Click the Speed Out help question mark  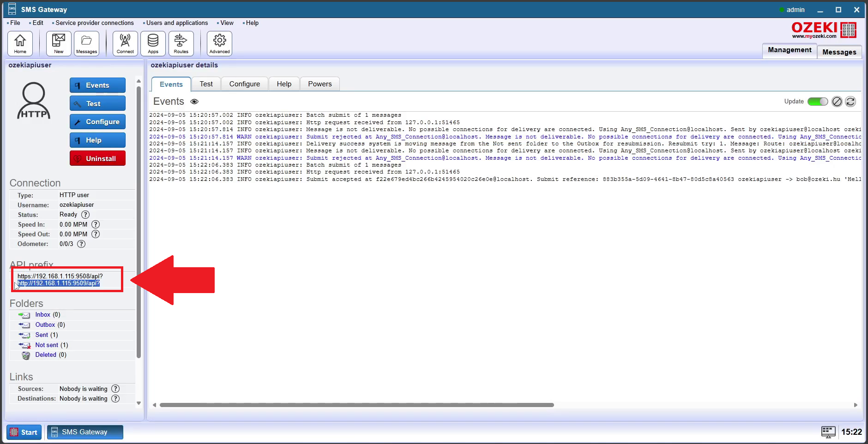coord(96,234)
